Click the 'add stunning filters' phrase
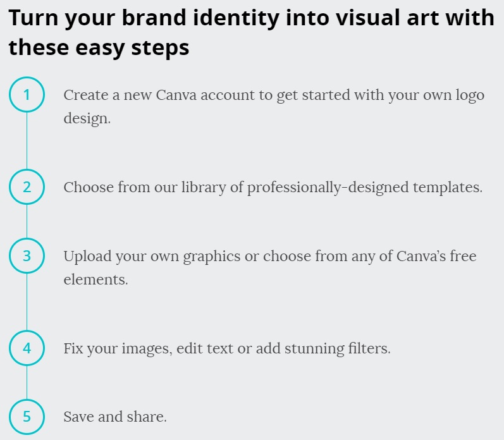The height and width of the screenshot is (440, 504). [x=323, y=349]
